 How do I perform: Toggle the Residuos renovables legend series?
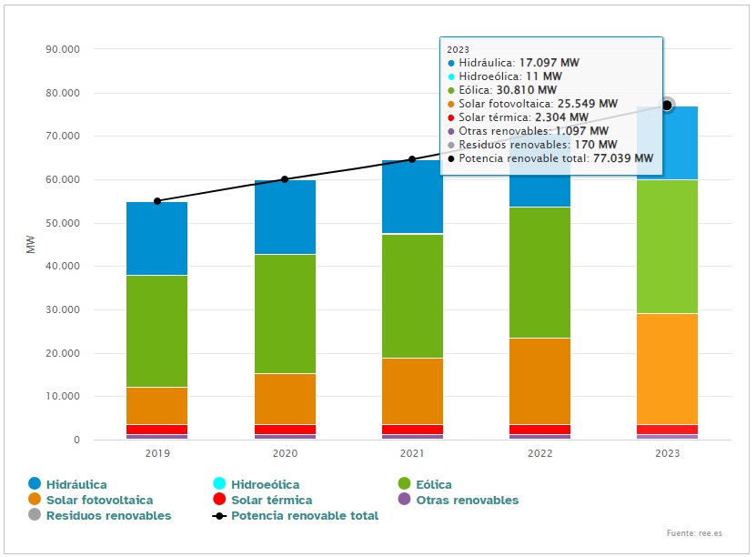click(100, 515)
